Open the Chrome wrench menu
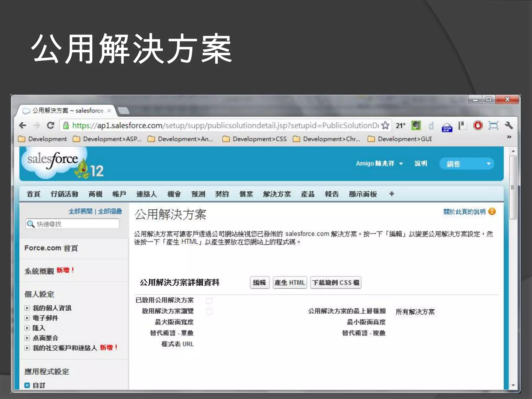The width and height of the screenshot is (532, 399). 509,125
